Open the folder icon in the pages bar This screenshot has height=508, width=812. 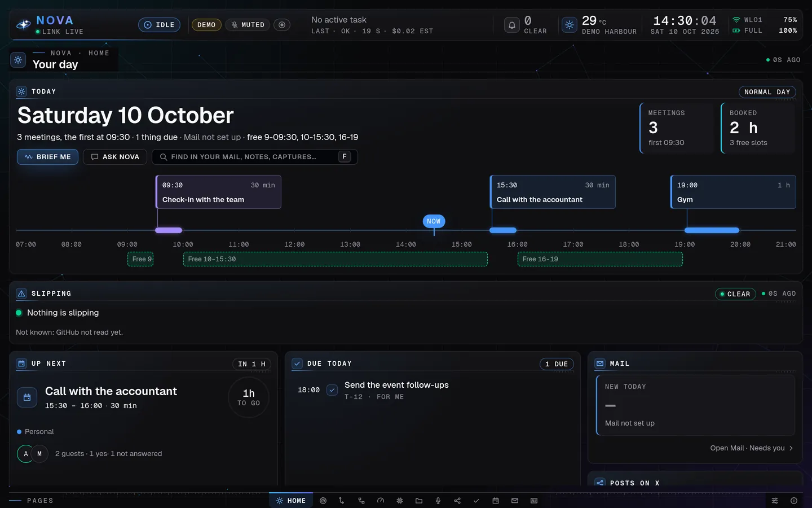tap(419, 501)
